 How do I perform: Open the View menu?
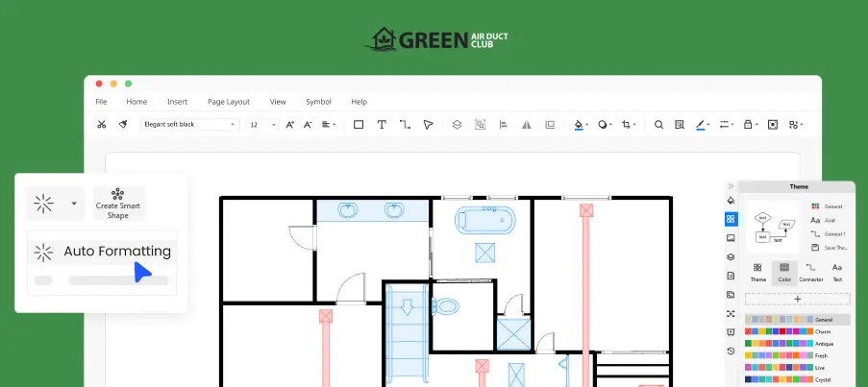(x=278, y=102)
